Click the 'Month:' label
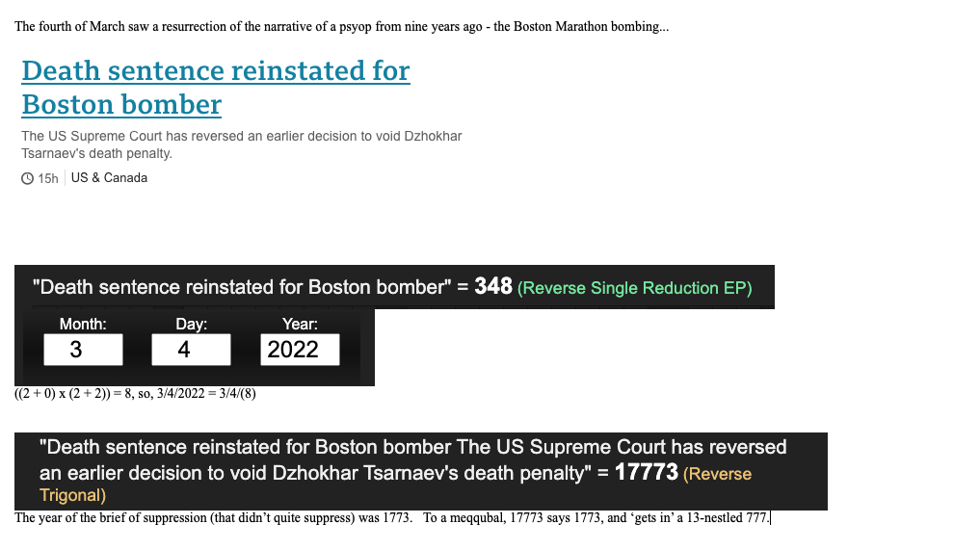 83,325
